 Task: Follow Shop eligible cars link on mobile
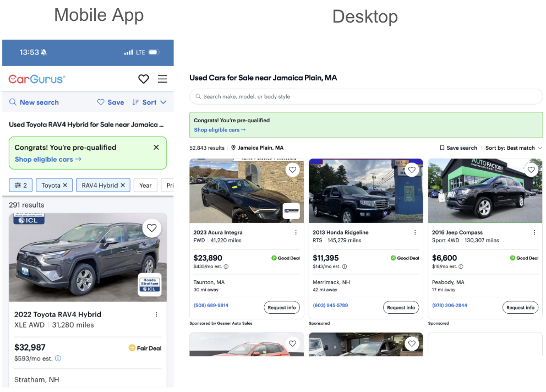tap(48, 159)
